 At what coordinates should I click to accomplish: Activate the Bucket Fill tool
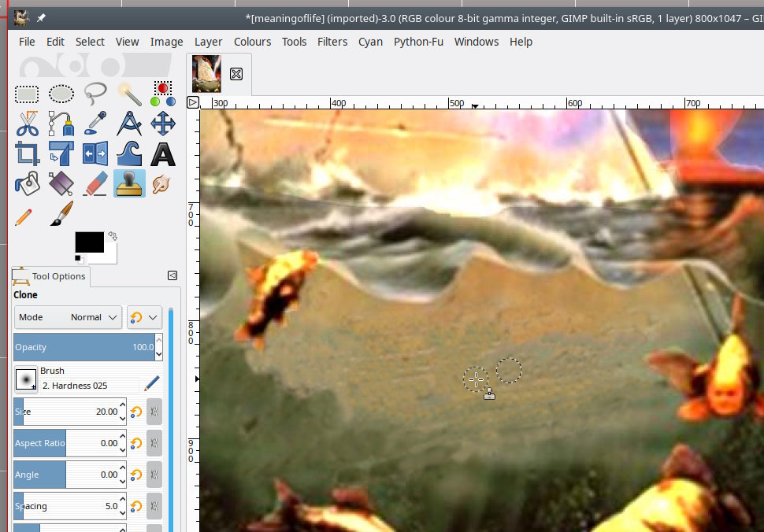coord(28,183)
